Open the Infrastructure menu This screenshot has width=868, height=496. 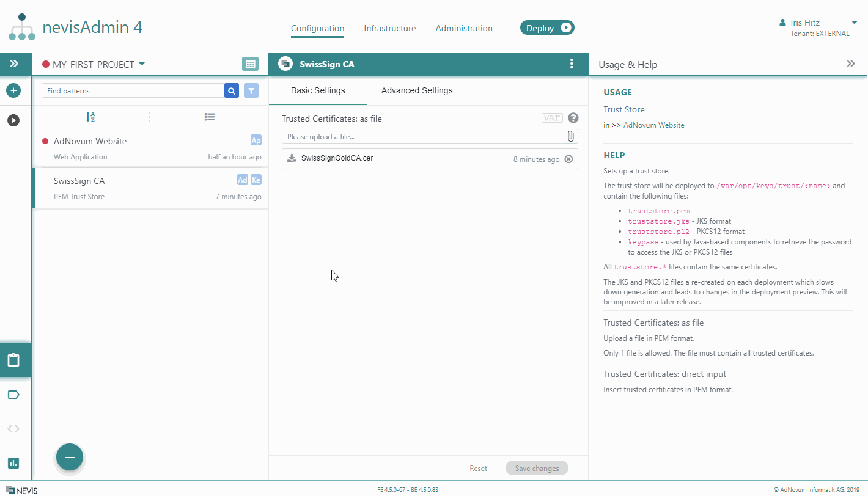(390, 28)
